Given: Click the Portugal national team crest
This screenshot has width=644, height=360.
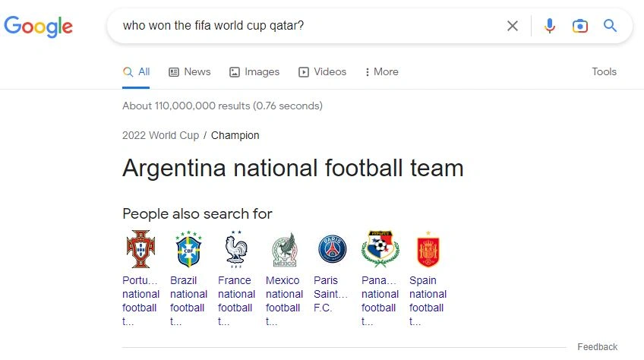Looking at the screenshot, I should coord(140,248).
